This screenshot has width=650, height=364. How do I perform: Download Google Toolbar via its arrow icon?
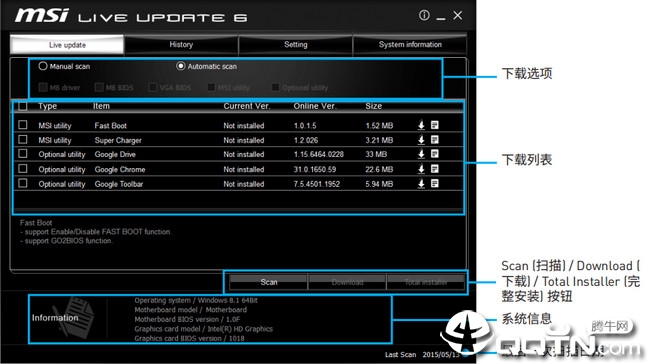click(x=421, y=184)
